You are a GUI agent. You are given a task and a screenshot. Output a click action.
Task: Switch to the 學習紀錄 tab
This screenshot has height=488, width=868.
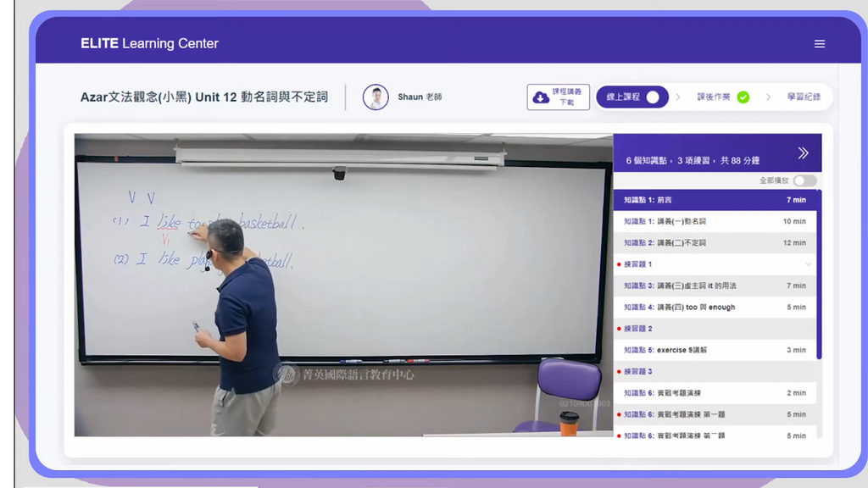tap(803, 97)
